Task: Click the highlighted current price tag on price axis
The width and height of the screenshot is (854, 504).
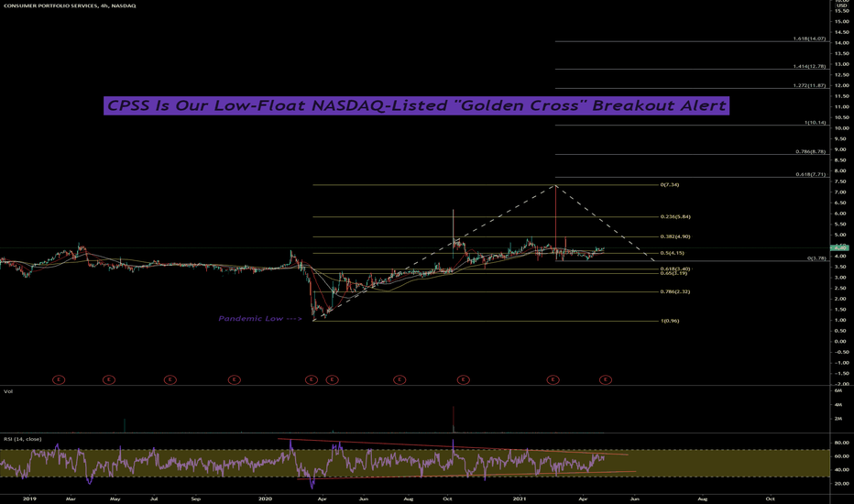Action: [839, 248]
